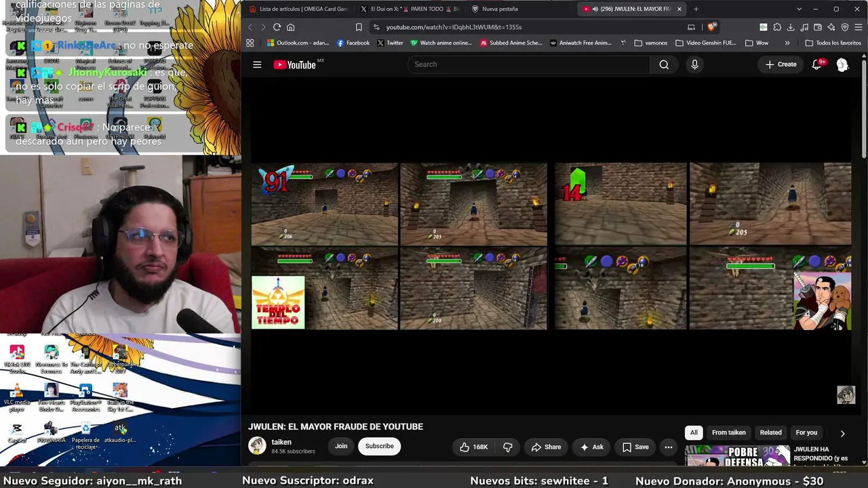
Task: Expand more bookmarks chevron
Action: [x=787, y=43]
